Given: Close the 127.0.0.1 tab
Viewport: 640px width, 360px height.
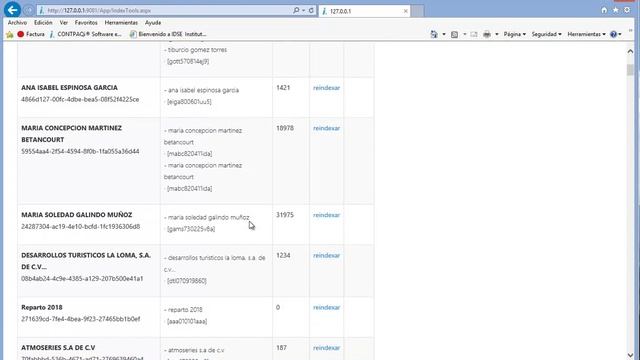Looking at the screenshot, I should click(x=405, y=11).
